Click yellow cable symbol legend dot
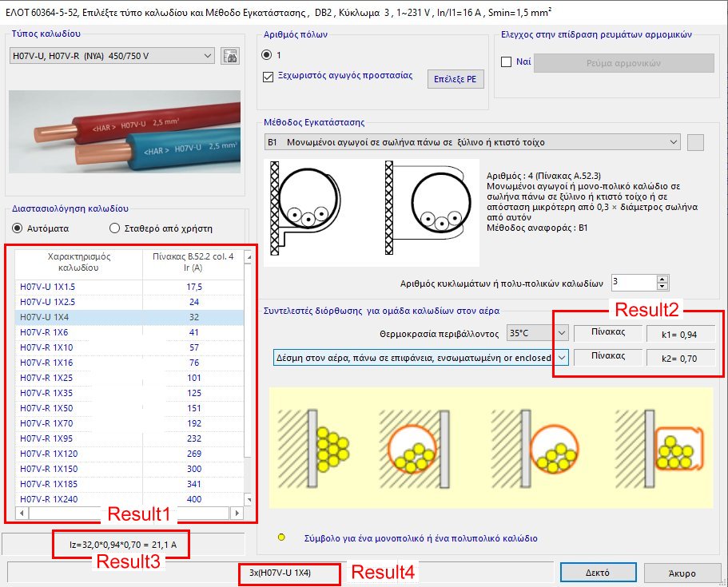Screen dimensions: 728x587 click(x=281, y=537)
